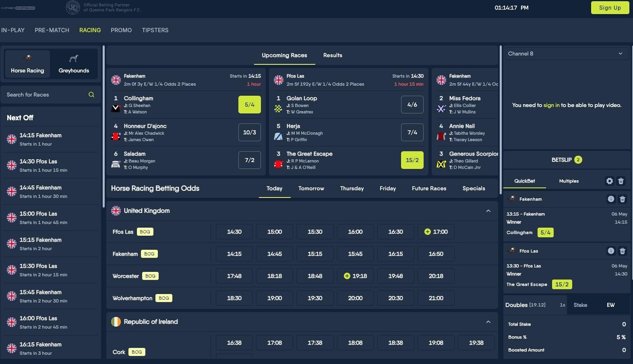The width and height of the screenshot is (633, 364).
Task: Switch to Results tab
Action: point(333,56)
